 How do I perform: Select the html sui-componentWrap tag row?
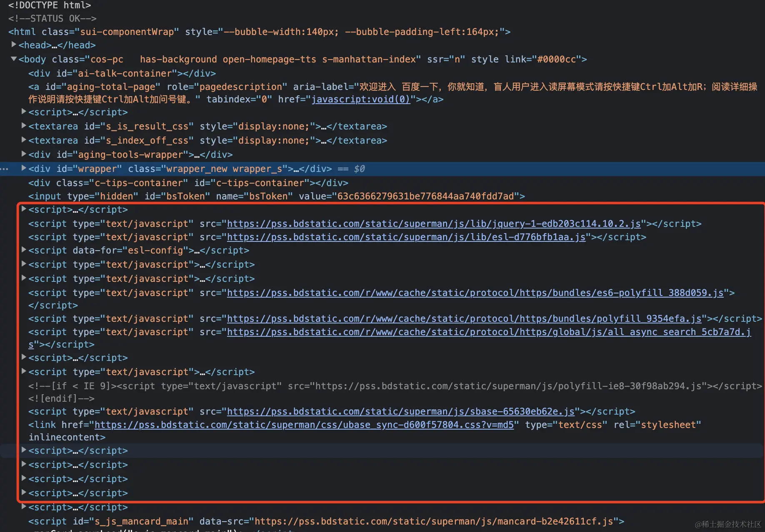click(x=259, y=32)
